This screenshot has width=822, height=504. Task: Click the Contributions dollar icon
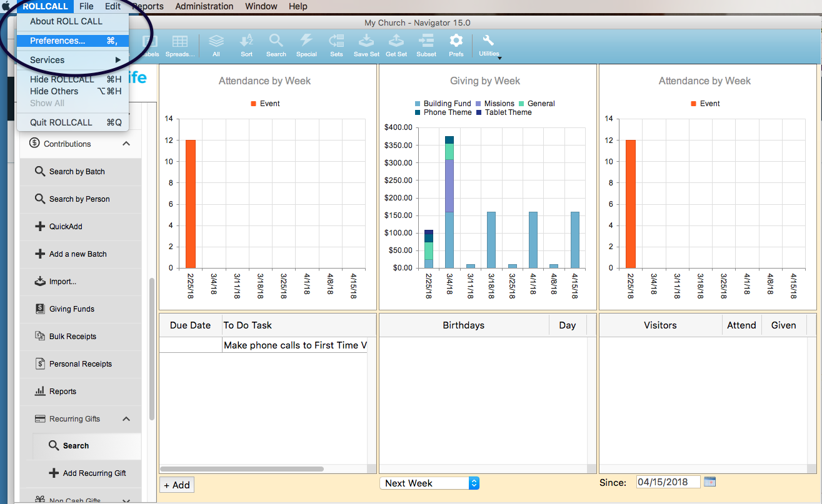[34, 144]
